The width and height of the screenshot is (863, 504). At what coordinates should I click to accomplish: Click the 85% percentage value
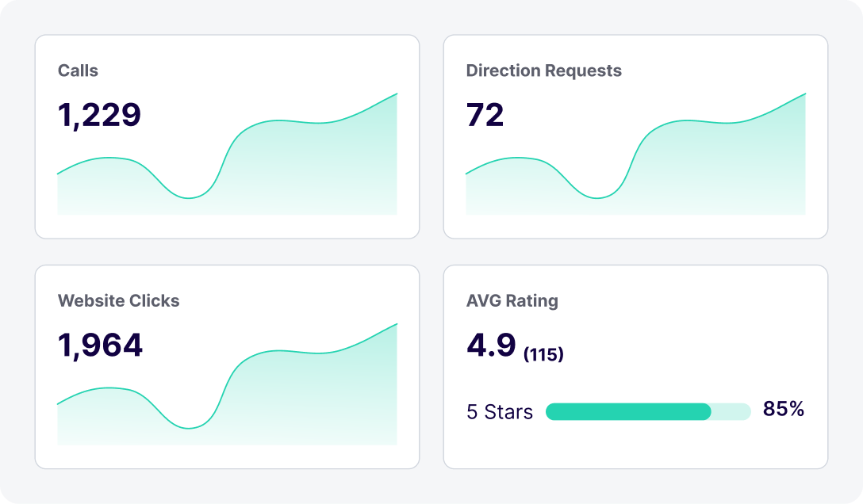pos(783,409)
